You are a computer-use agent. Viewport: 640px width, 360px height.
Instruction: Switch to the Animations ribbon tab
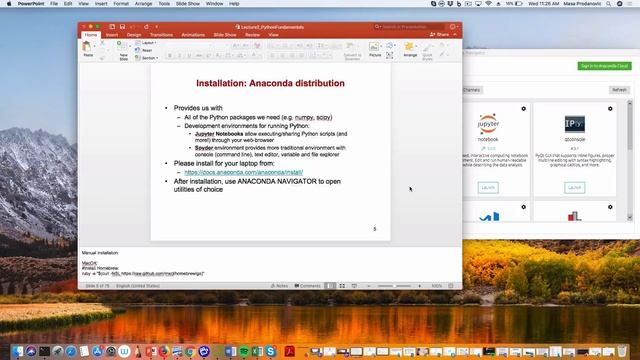193,35
